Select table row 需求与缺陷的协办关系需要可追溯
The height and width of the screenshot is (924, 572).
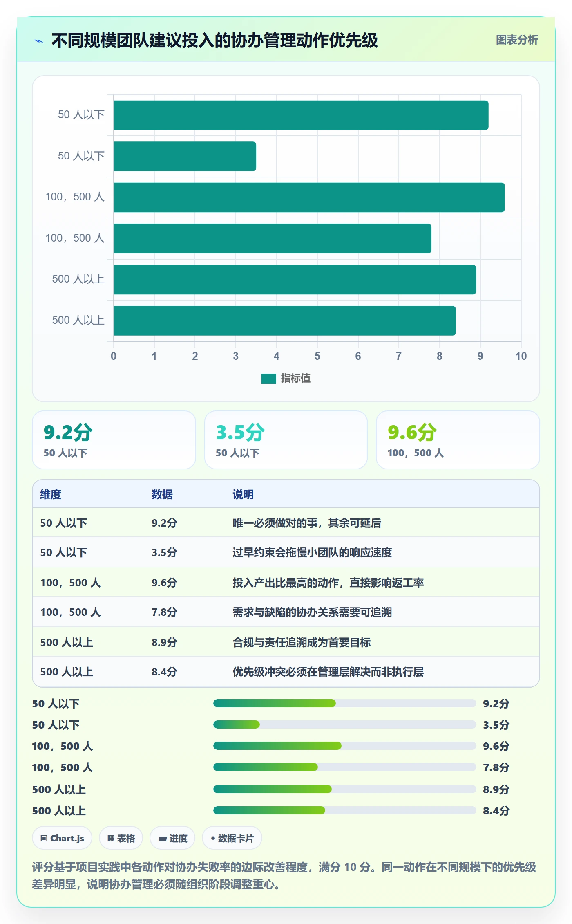point(286,612)
